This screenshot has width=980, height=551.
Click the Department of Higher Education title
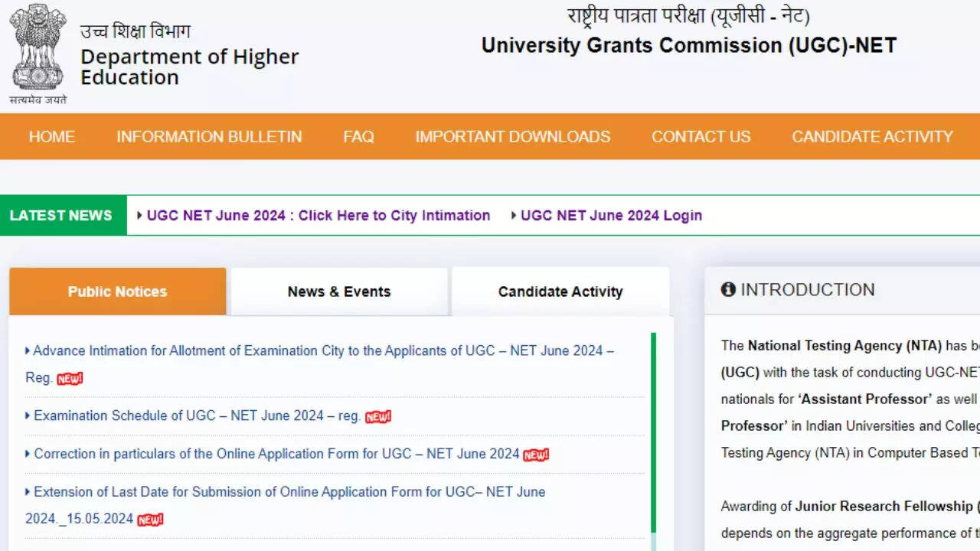pos(189,67)
